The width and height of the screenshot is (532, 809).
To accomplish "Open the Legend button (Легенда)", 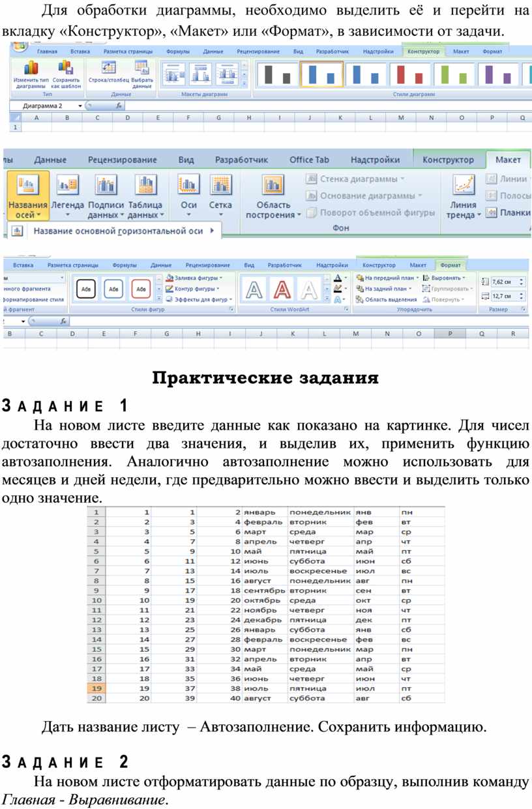I will click(x=68, y=196).
